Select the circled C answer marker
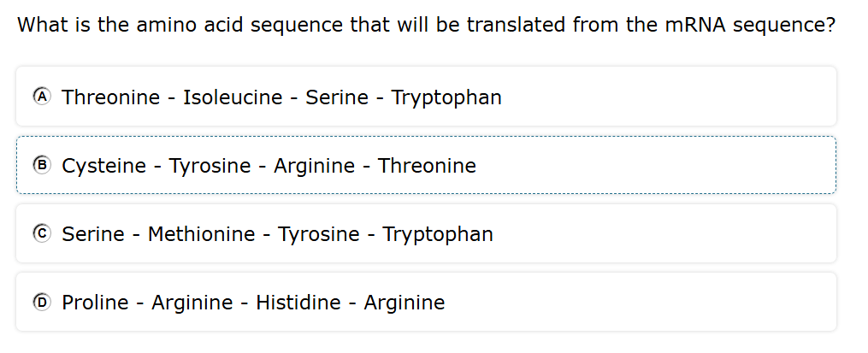 (x=41, y=233)
